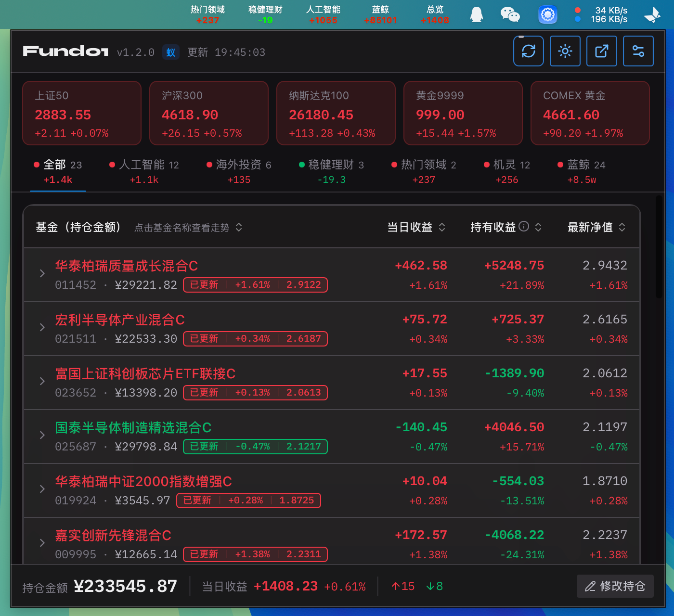Click the 修改持仓 button
Viewport: 674px width, 616px height.
tap(615, 586)
